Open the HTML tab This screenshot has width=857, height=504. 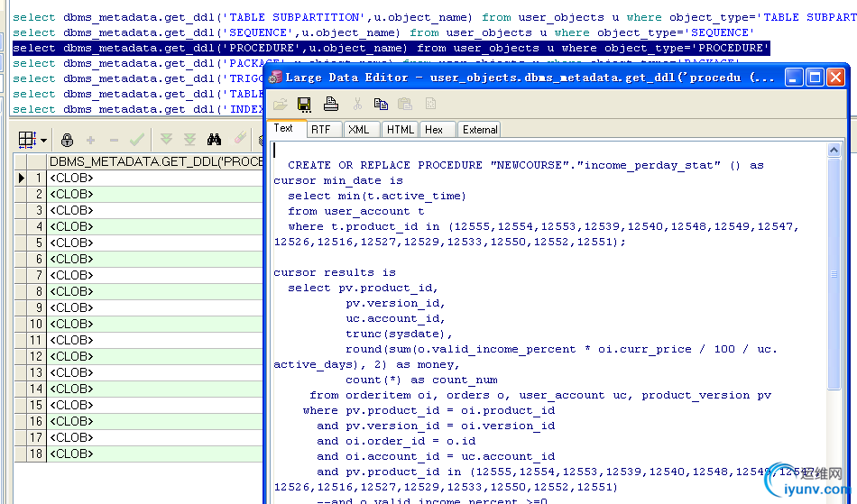(x=400, y=130)
